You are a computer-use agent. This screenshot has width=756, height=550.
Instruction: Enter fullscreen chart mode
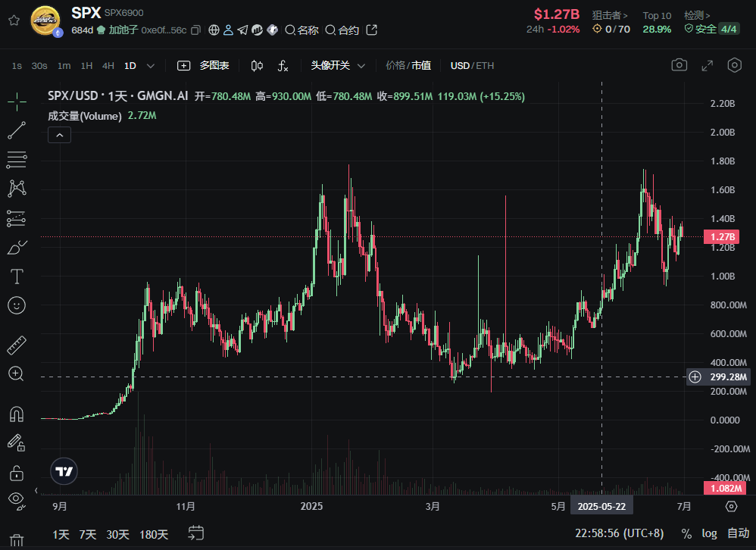pyautogui.click(x=707, y=66)
